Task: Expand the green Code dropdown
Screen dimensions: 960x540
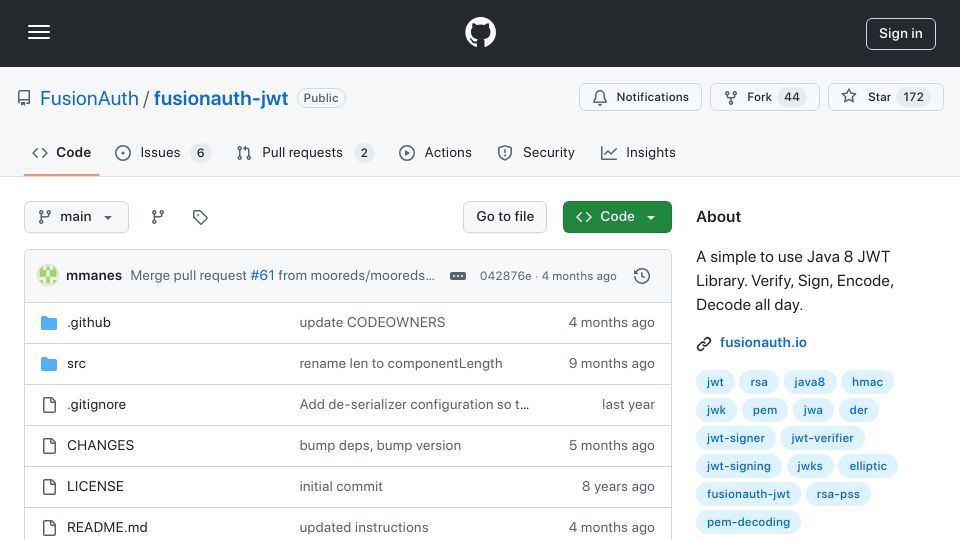Action: click(x=617, y=217)
